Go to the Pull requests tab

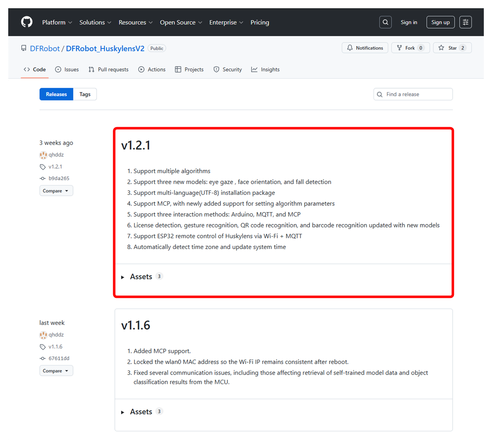click(x=109, y=70)
